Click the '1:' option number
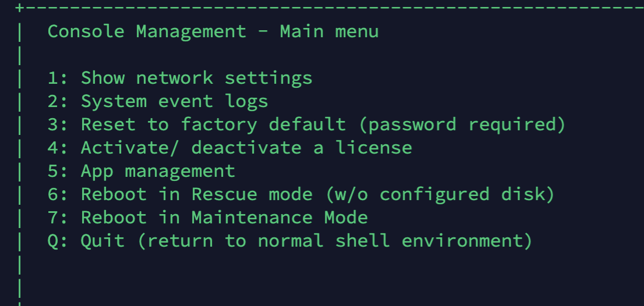644x306 pixels. 58,78
